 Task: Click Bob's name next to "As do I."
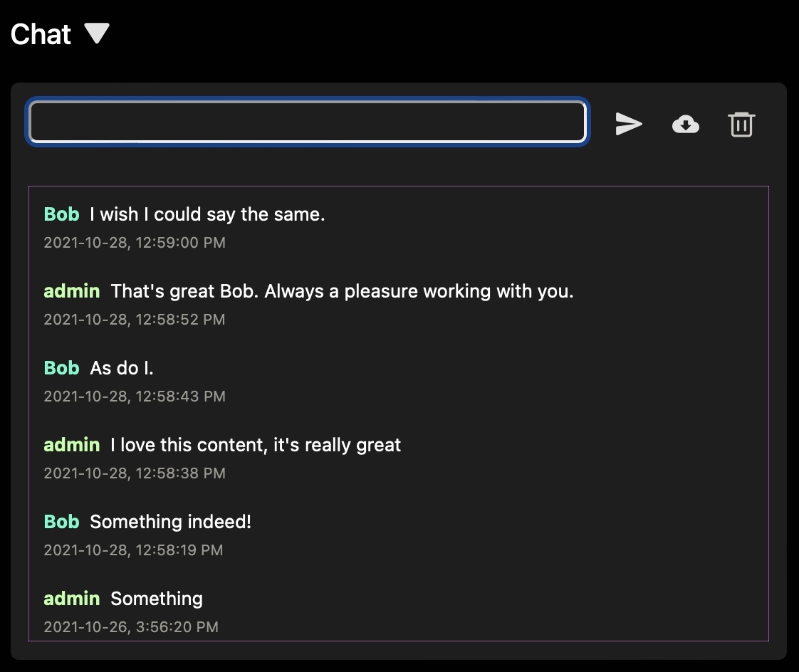click(x=61, y=368)
